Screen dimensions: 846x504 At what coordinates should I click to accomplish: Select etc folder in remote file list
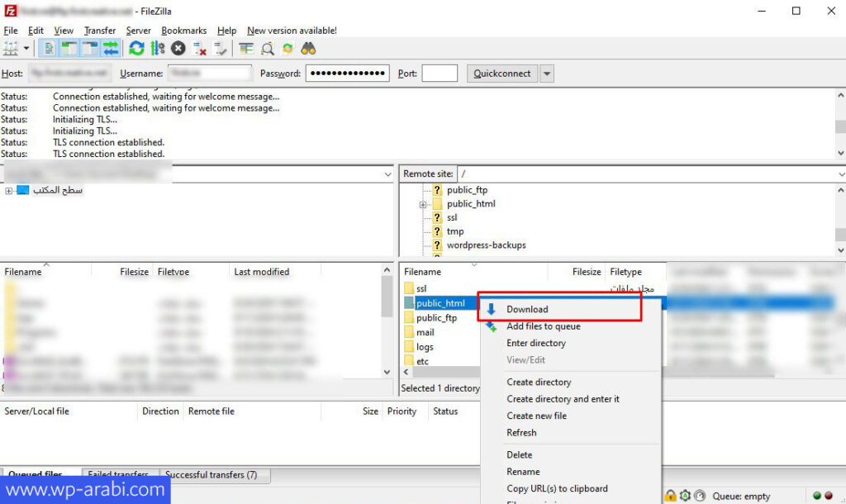[422, 362]
